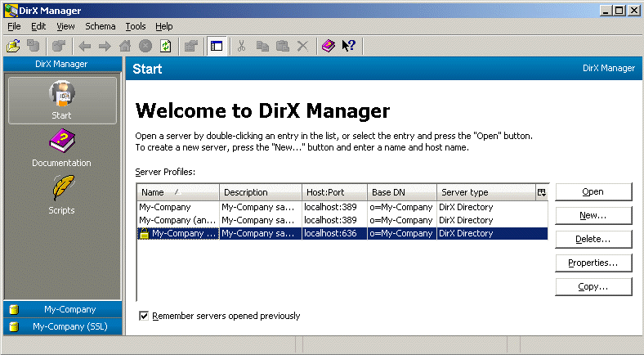Screen dimensions: 644x355
Task: Click the What's This help cursor icon
Action: click(349, 46)
